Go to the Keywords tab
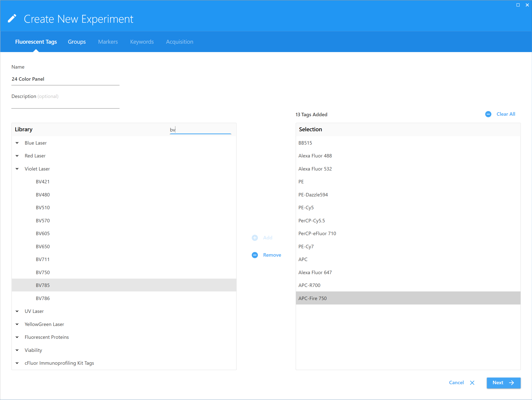 142,42
